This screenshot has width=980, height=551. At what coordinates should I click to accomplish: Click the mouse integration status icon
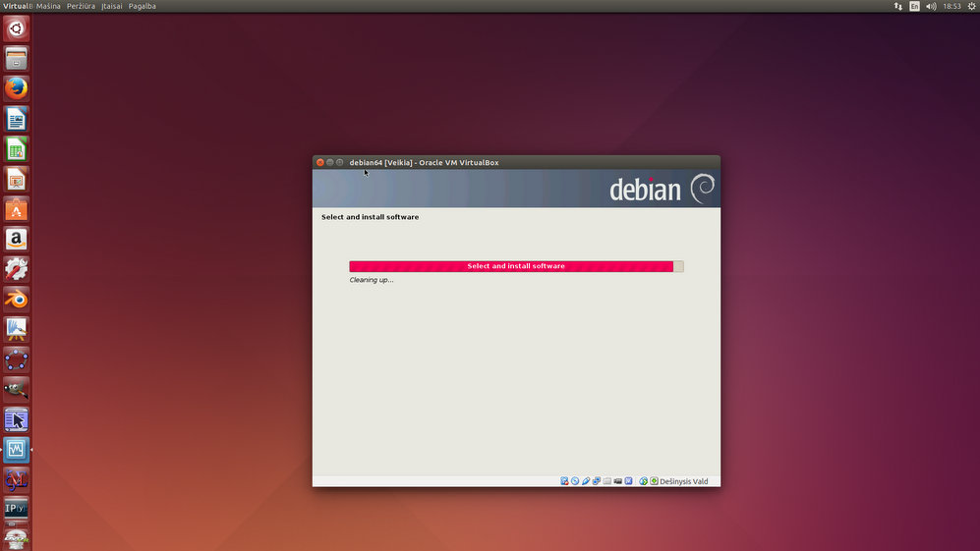tap(643, 481)
